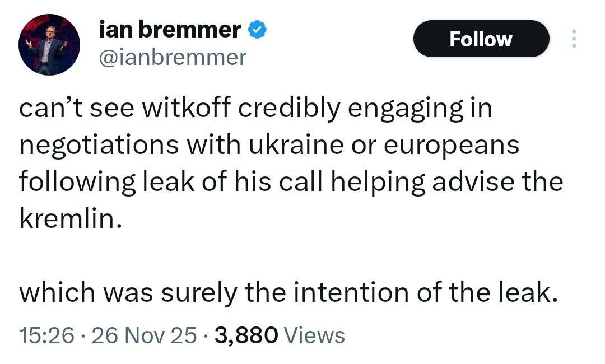Open the @ianbremmer handle link

[x=172, y=57]
